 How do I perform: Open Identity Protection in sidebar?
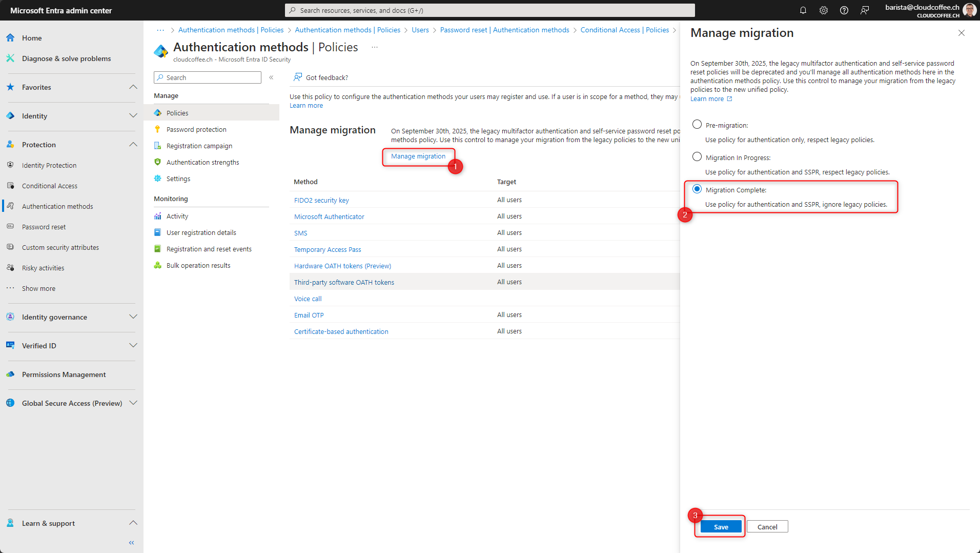[48, 165]
